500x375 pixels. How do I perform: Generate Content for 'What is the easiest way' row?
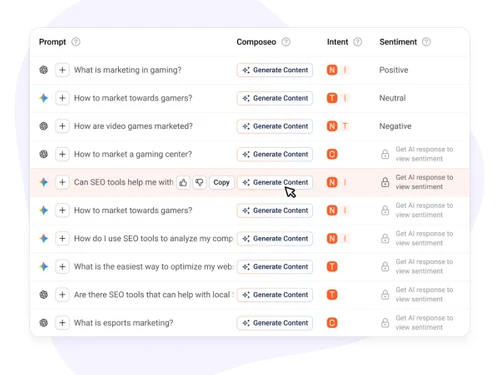(275, 266)
